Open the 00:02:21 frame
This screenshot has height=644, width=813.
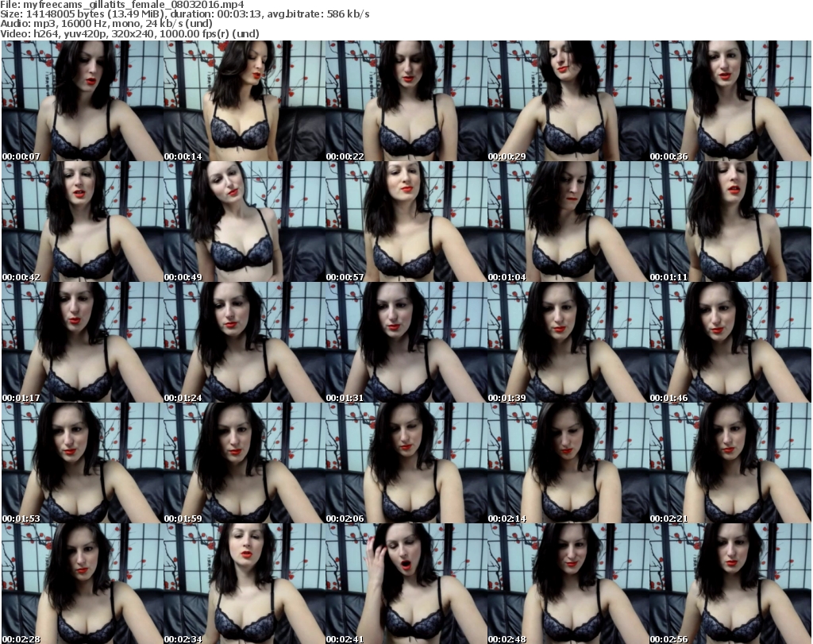[x=730, y=463]
